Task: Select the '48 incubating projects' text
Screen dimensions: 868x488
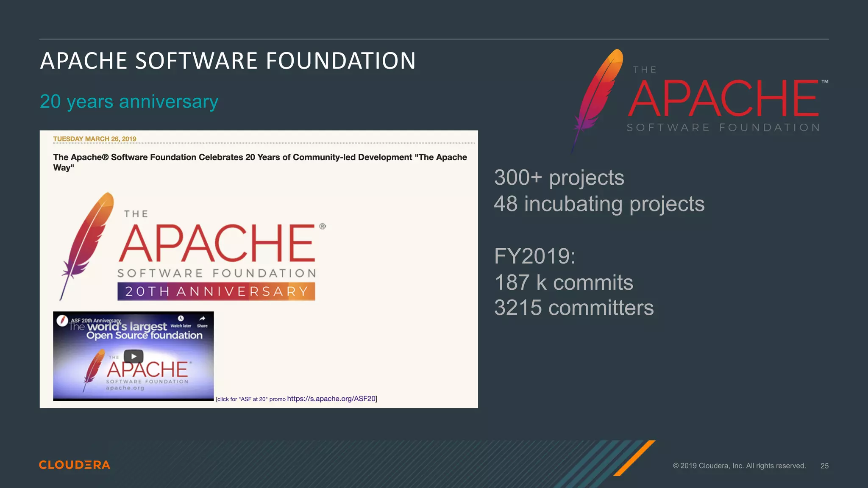Action: point(599,204)
